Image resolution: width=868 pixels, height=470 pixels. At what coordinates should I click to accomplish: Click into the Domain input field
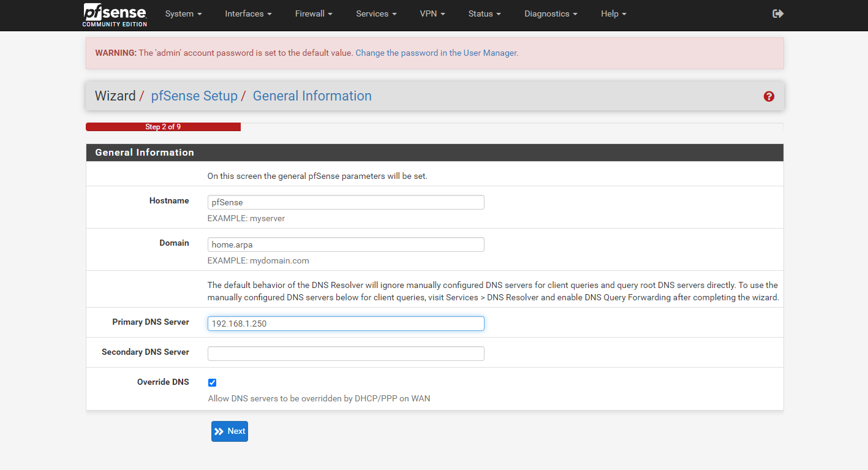pos(345,244)
